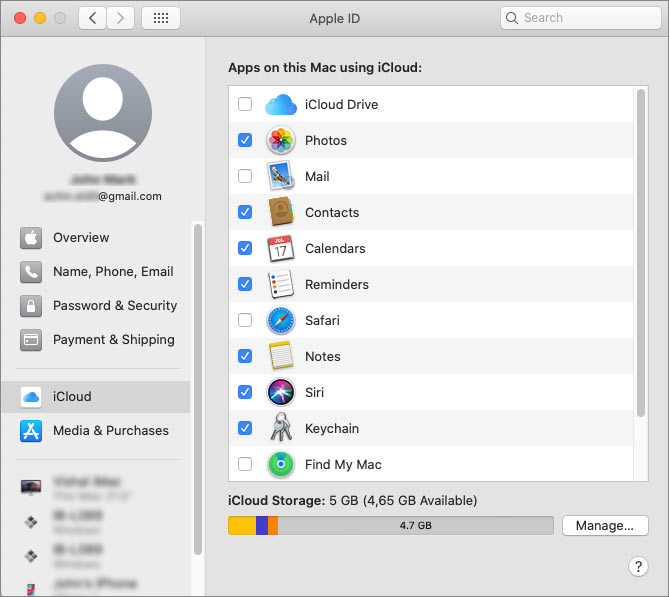Click the sidebar vertical scrollbar

coord(198,389)
